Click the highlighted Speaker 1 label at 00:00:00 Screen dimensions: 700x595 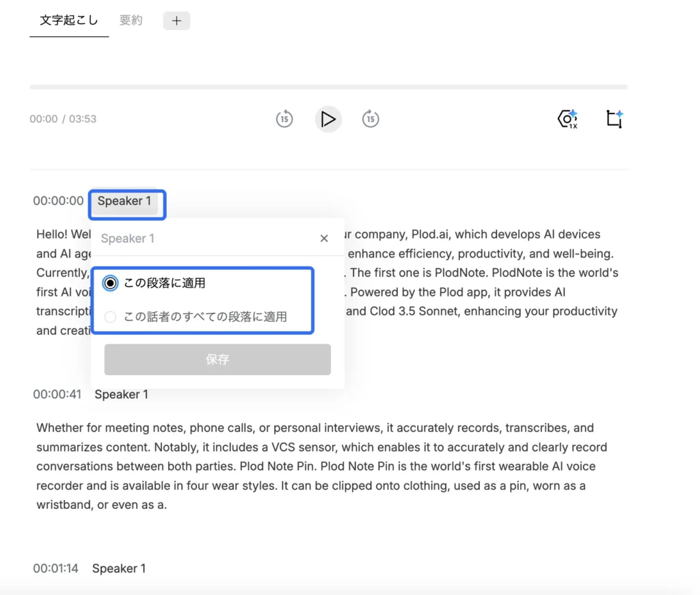coord(124,202)
